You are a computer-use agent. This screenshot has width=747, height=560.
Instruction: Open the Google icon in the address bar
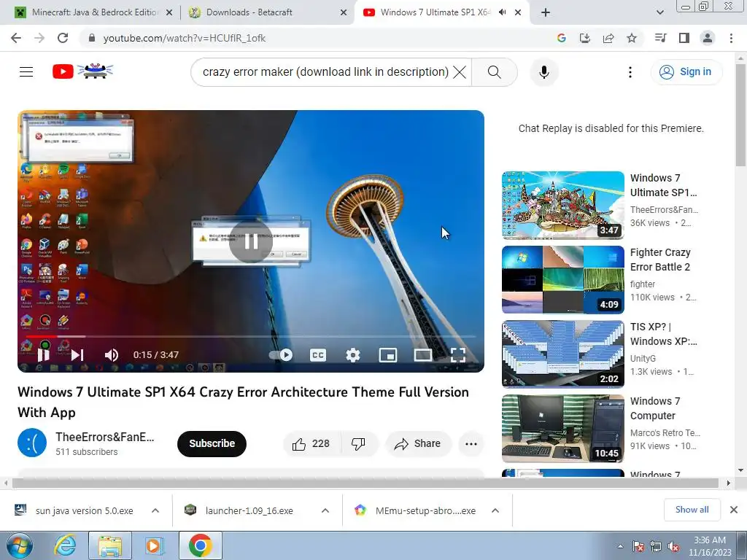click(561, 38)
